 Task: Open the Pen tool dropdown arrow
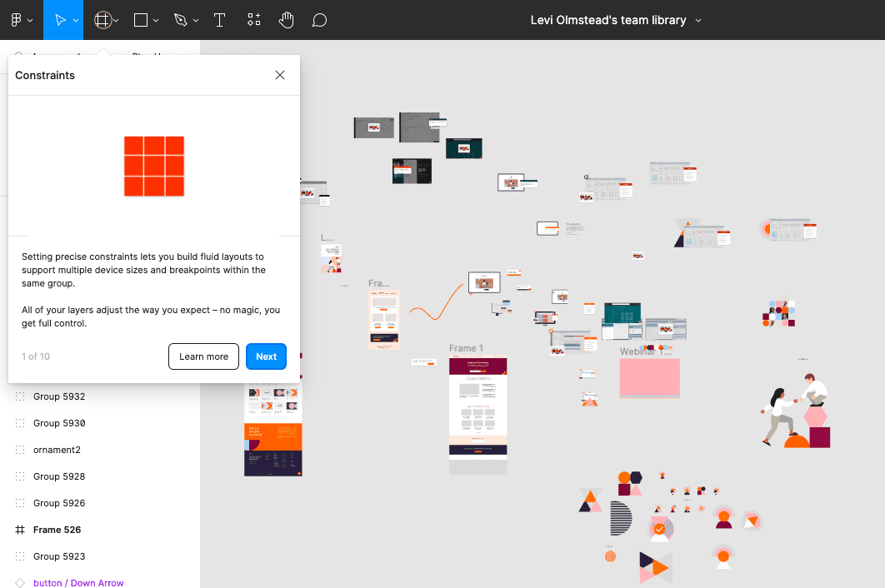[196, 20]
